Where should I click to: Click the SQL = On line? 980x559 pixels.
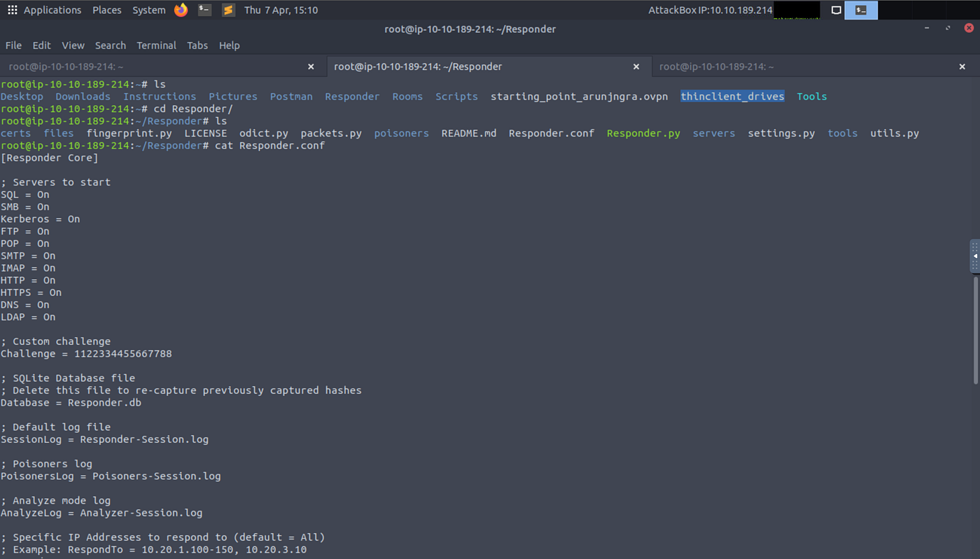[x=25, y=194]
